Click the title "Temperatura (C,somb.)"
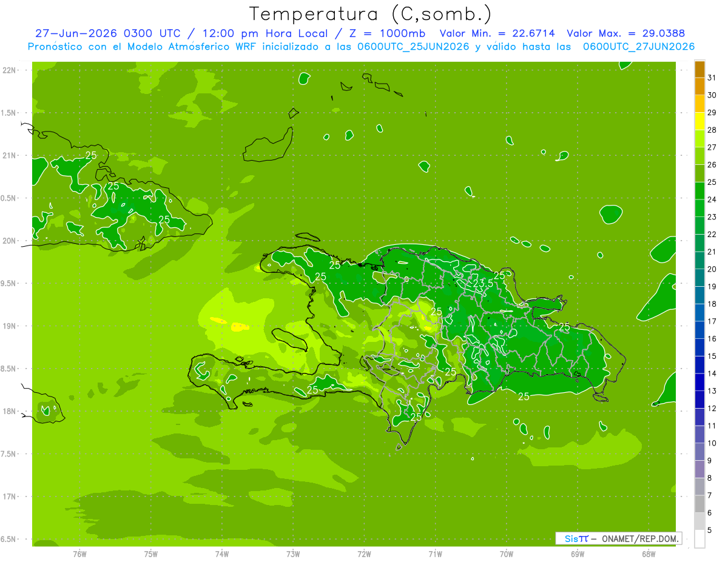 pyautogui.click(x=371, y=14)
